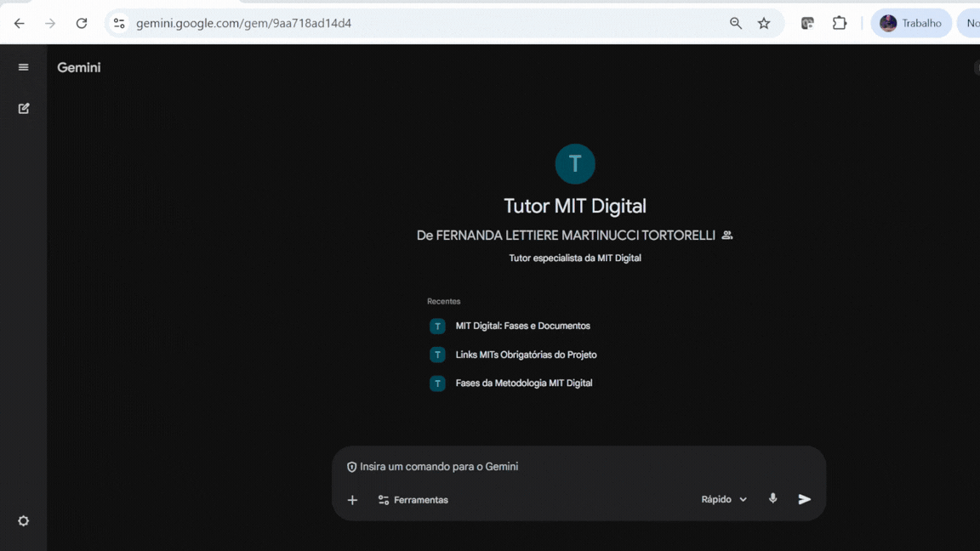Go forward with the browser forward arrow
Screen dimensions: 980x551
pos(50,23)
